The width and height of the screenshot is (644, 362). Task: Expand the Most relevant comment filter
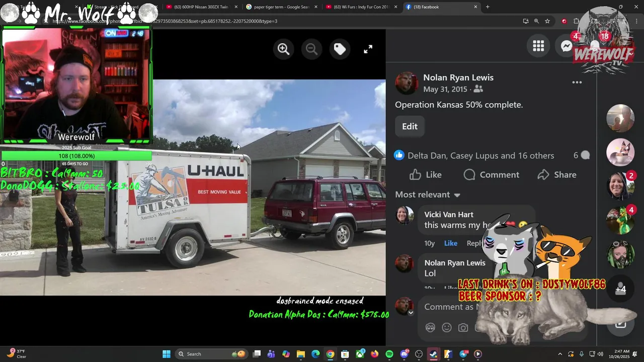tap(428, 195)
